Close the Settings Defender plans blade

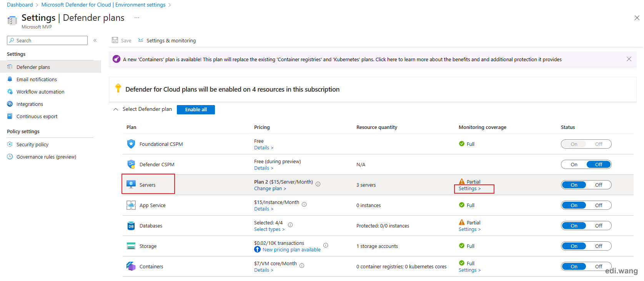point(637,18)
